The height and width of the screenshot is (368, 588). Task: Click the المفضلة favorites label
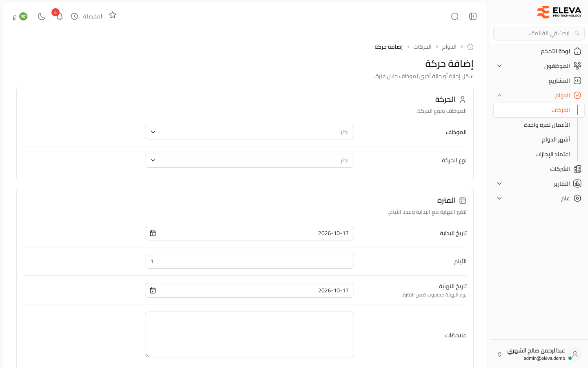93,16
